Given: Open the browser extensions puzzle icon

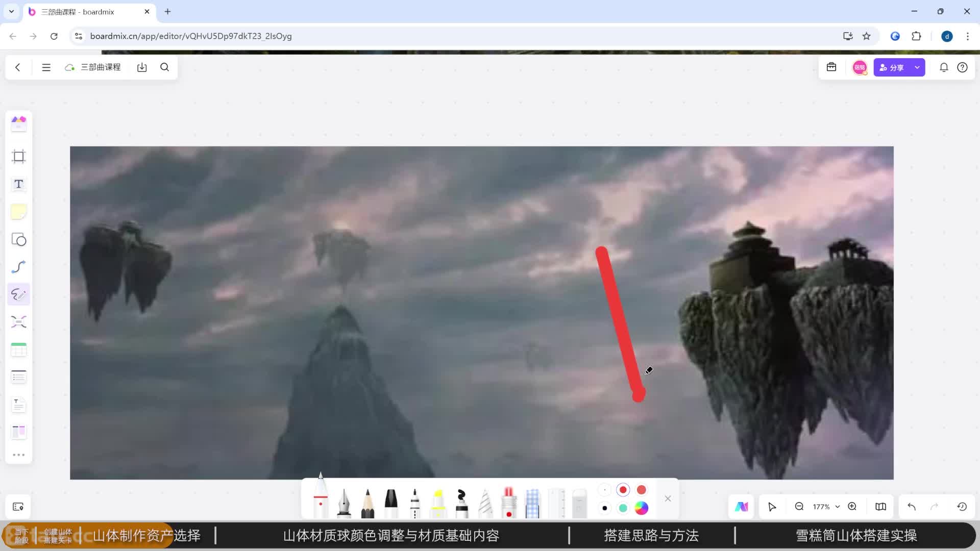Looking at the screenshot, I should click(917, 36).
